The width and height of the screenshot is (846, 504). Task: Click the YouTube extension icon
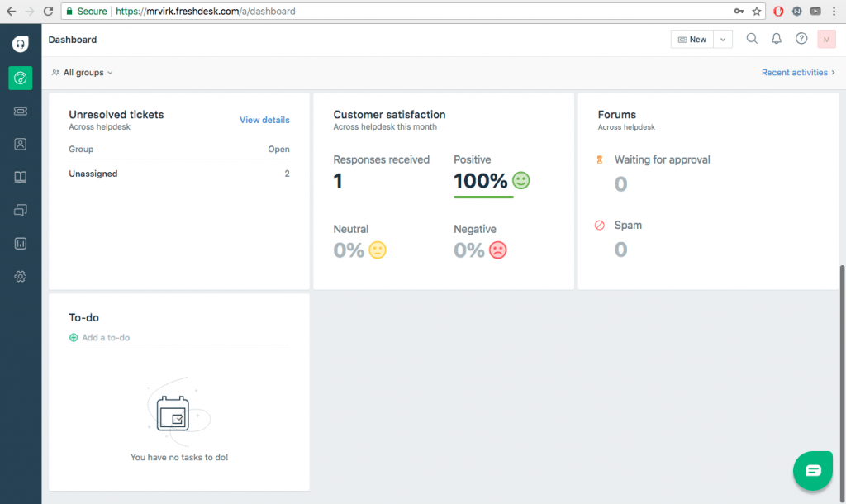tap(815, 12)
